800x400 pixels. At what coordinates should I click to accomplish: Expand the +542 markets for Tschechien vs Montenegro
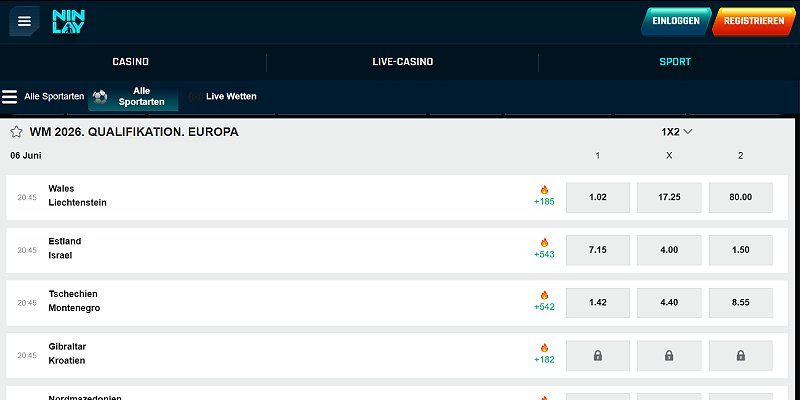click(x=544, y=307)
